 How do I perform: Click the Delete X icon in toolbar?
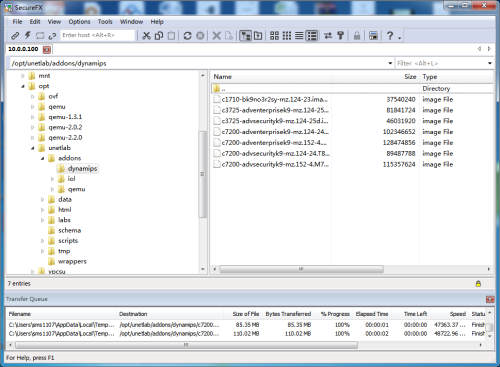tap(217, 35)
